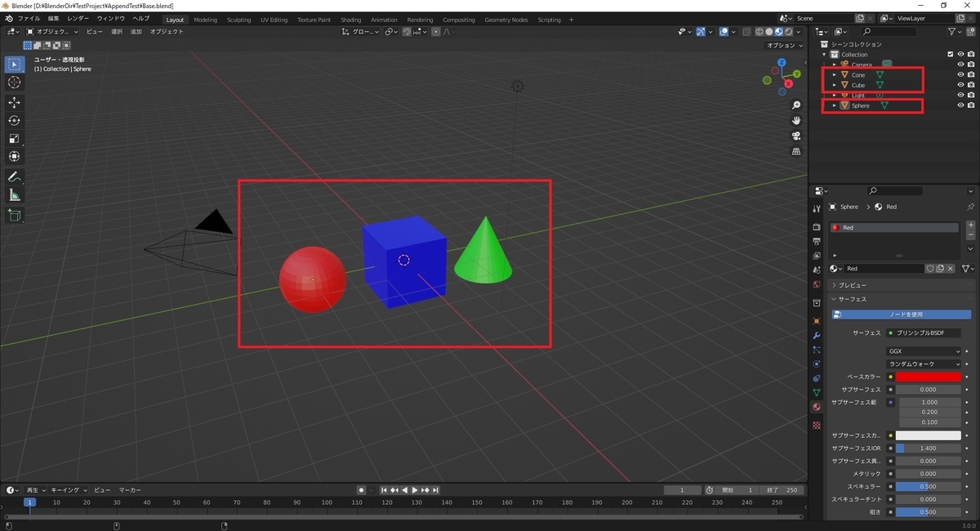980x531 pixels.
Task: Toggle camera view with the camera icon
Action: [x=796, y=136]
